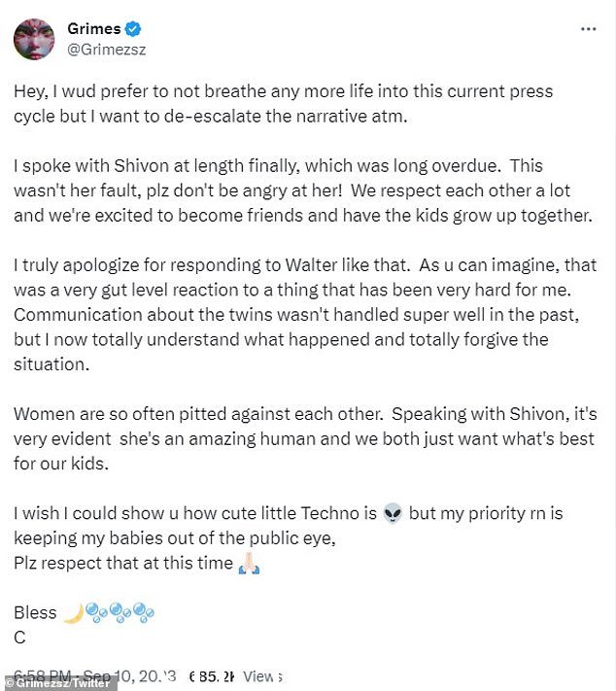Click the paragraph apologizing to Walter
Screen dimensions: 616x691
pyautogui.click(x=305, y=314)
